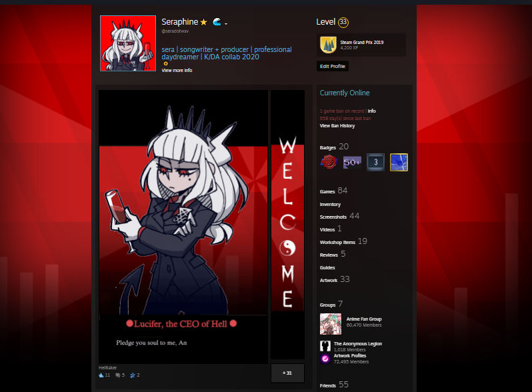Open The Anonymous Legion group link
The height and width of the screenshot is (392, 532).
358,344
